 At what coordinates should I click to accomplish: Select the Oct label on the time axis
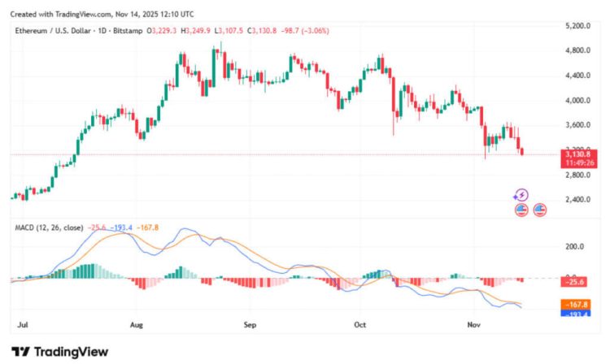(361, 324)
